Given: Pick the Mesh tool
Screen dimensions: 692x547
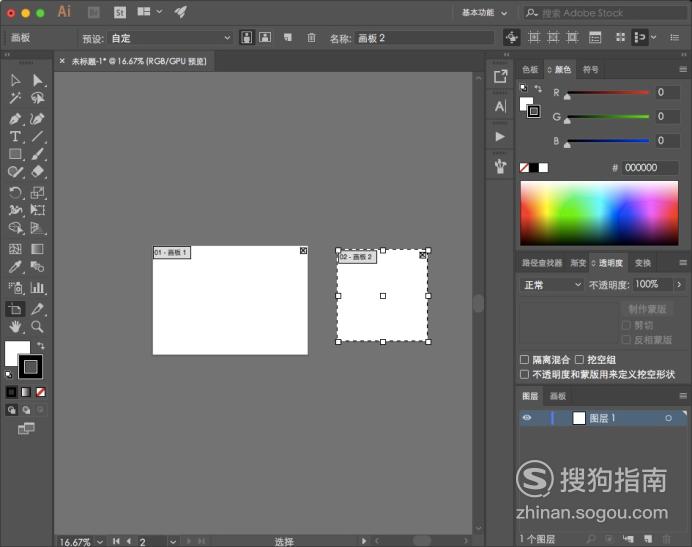Looking at the screenshot, I should (x=15, y=249).
